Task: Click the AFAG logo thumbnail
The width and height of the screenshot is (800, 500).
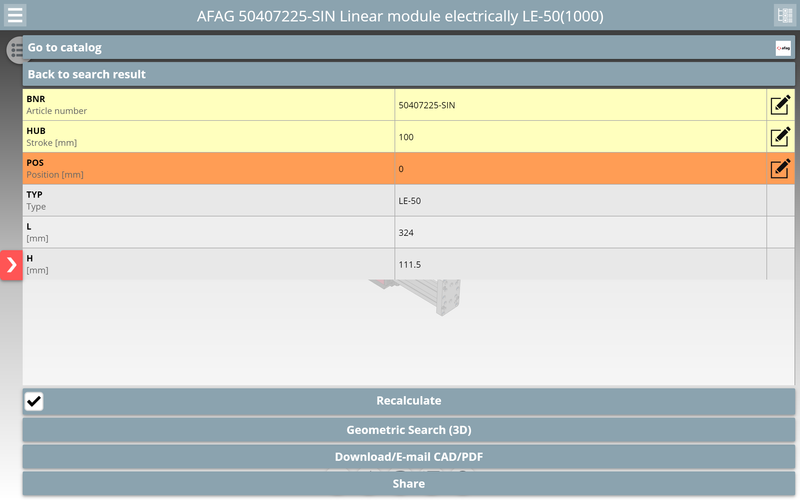Action: (x=783, y=48)
